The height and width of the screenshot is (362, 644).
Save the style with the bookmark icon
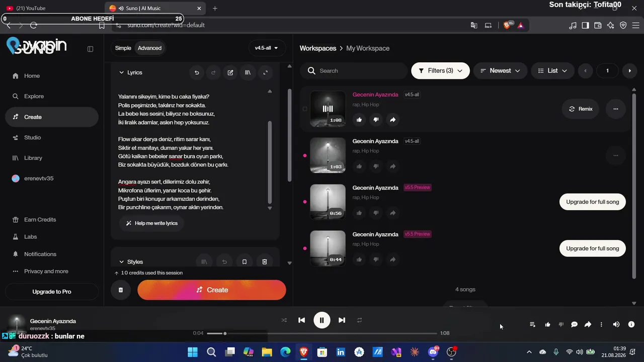pos(245,261)
